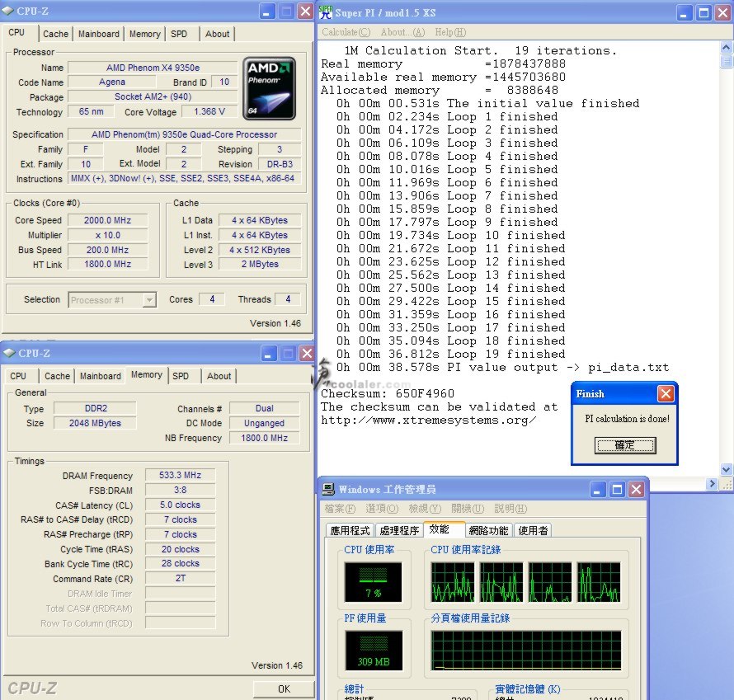Screen dimensions: 734x700
Task: Click the CPU-Z icon in the upper CPU-Z title bar
Action: (7, 11)
